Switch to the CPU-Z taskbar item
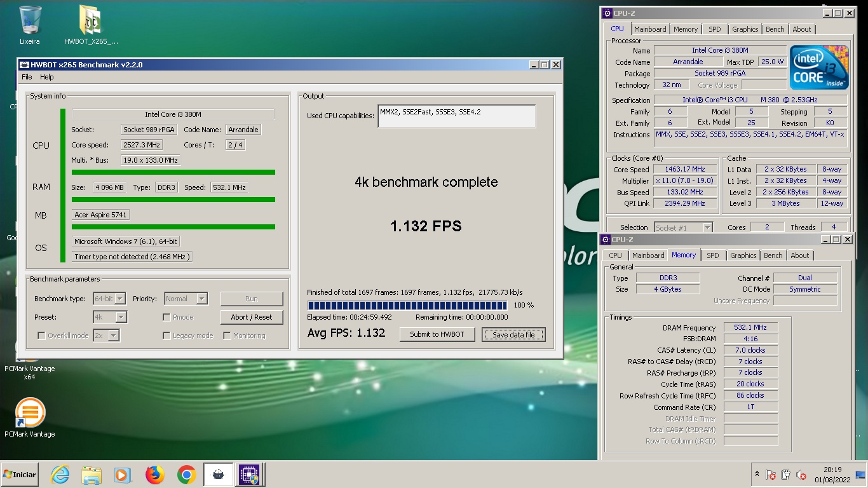The width and height of the screenshot is (868, 488). coord(250,475)
